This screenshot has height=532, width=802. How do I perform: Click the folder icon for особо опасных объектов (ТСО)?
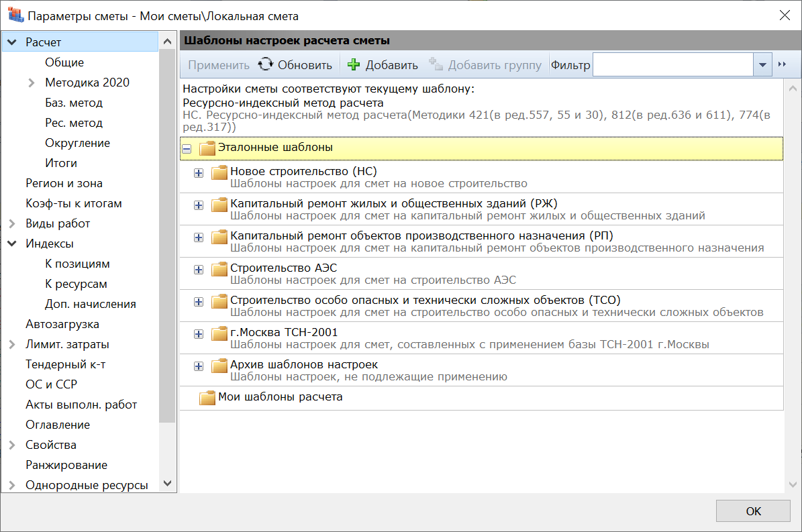[219, 301]
